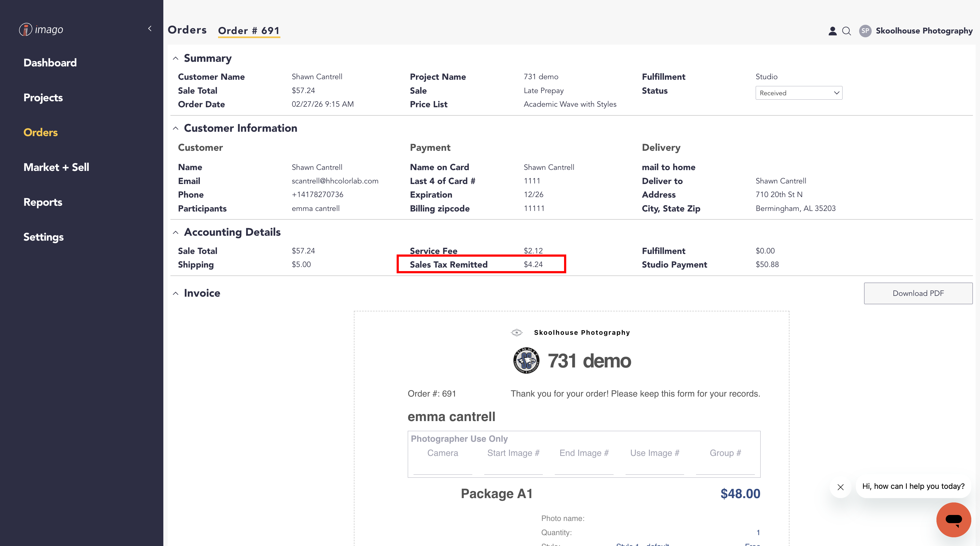Collapse the Summary section

(175, 59)
